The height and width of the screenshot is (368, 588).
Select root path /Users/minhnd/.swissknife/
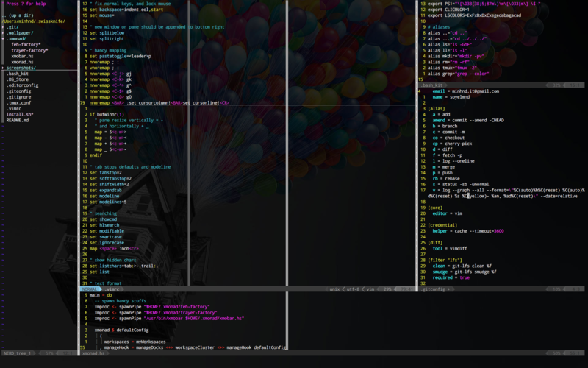point(33,21)
